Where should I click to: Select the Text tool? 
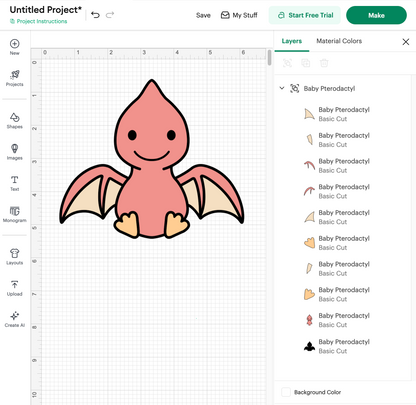tap(15, 183)
